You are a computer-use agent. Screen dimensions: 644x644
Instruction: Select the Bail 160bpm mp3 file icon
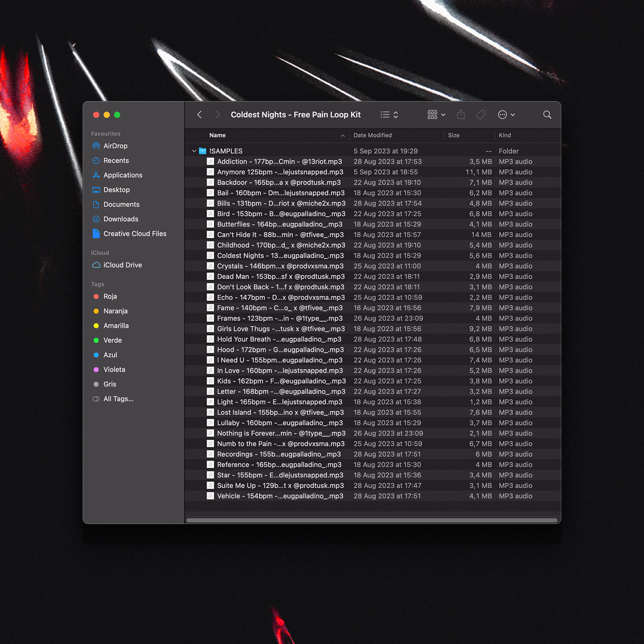tap(210, 193)
